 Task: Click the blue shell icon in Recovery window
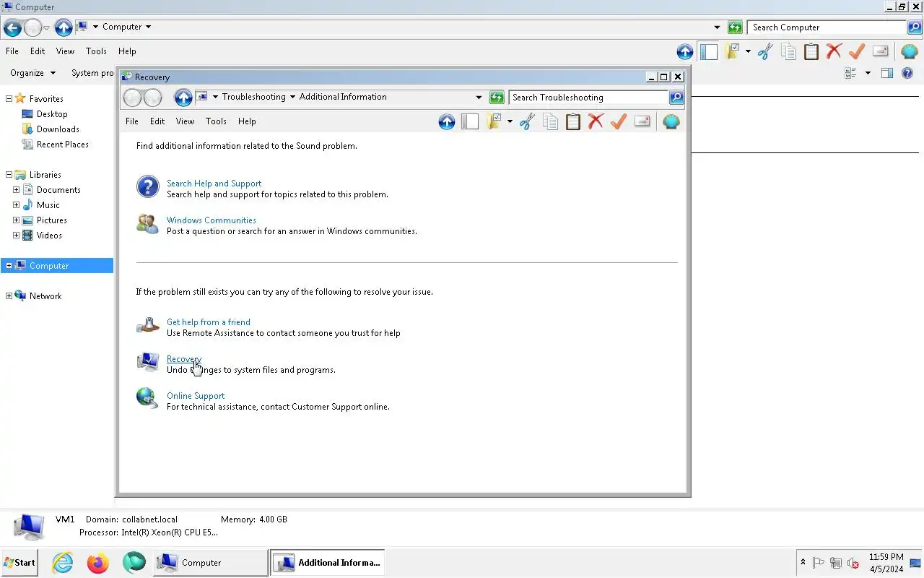click(671, 121)
